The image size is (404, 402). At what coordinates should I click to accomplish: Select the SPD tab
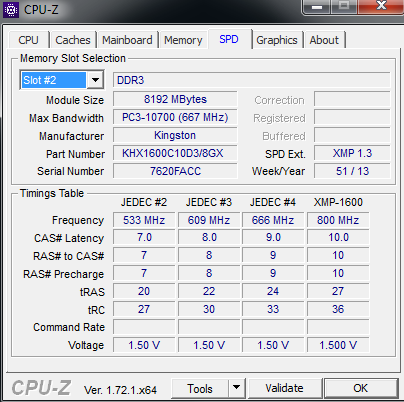[229, 39]
